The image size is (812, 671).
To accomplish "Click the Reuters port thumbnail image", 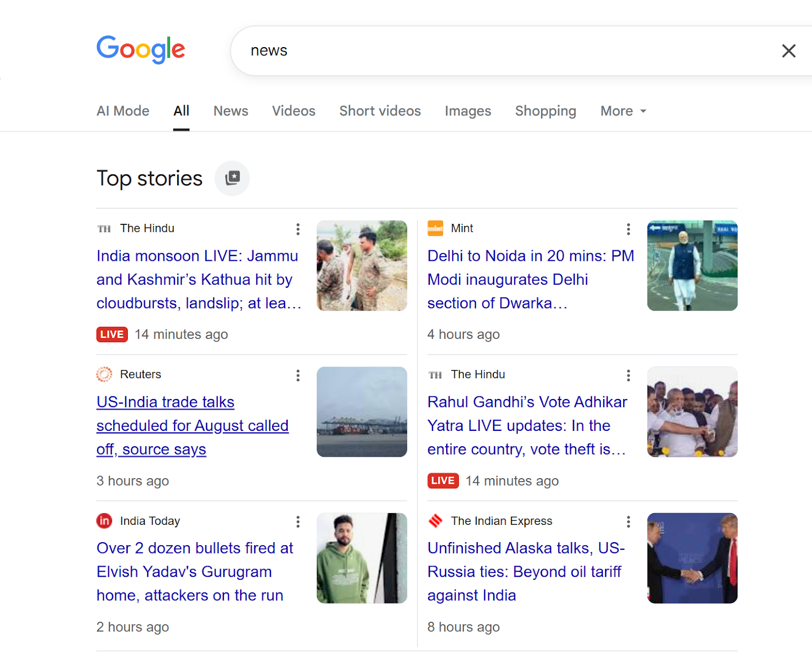I will point(362,412).
